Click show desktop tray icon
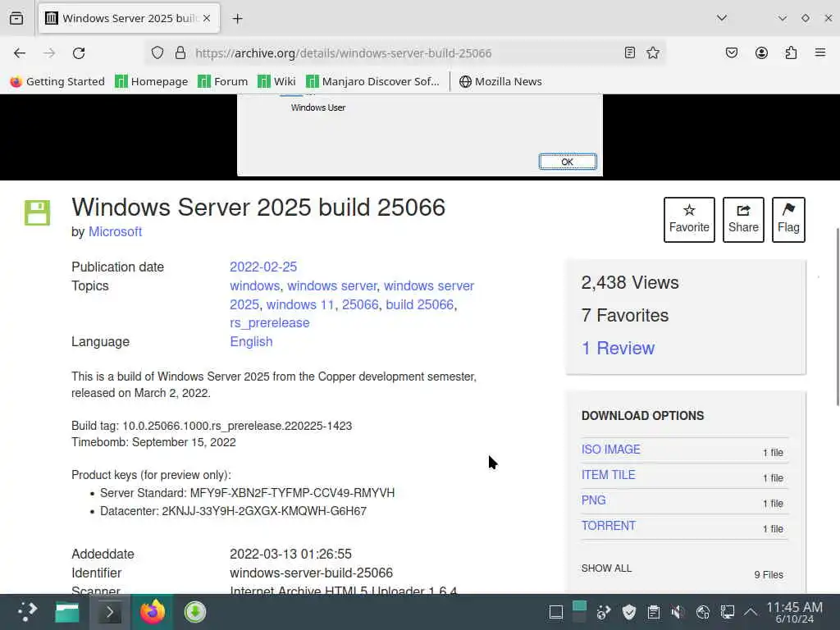This screenshot has height=630, width=840. coord(555,612)
